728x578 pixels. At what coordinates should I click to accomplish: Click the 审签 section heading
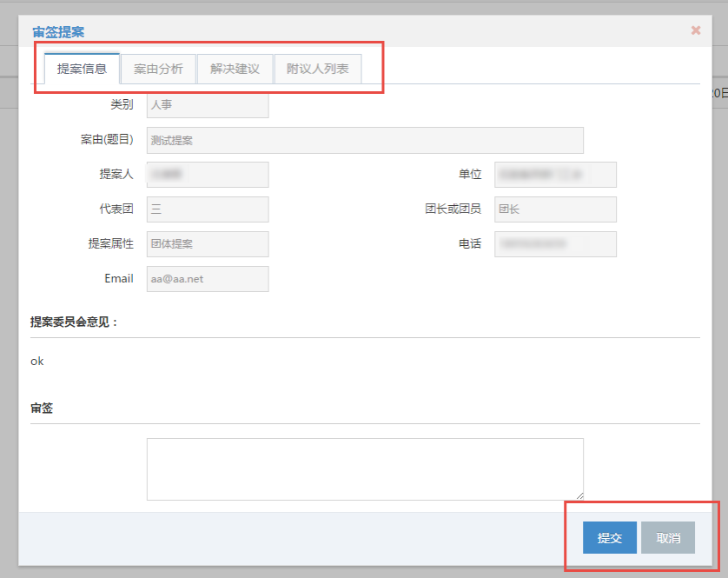pyautogui.click(x=42, y=408)
